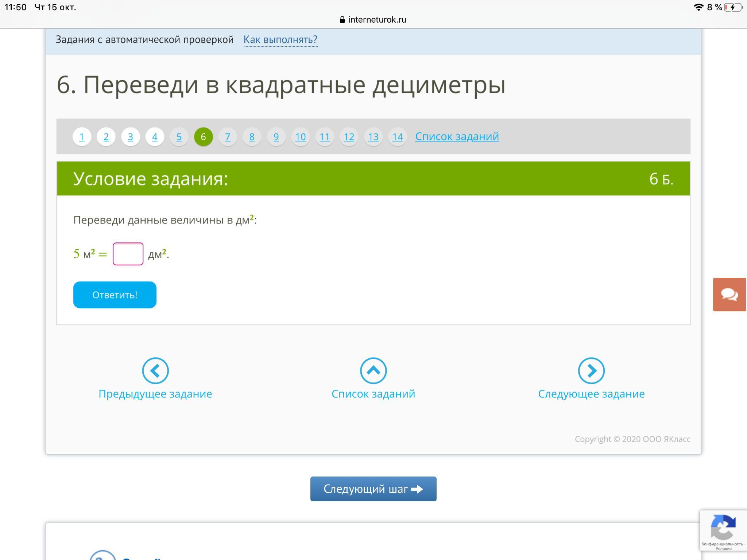Tap the lock icon beside interneturok.ru
Viewport: 747px width, 560px height.
342,20
